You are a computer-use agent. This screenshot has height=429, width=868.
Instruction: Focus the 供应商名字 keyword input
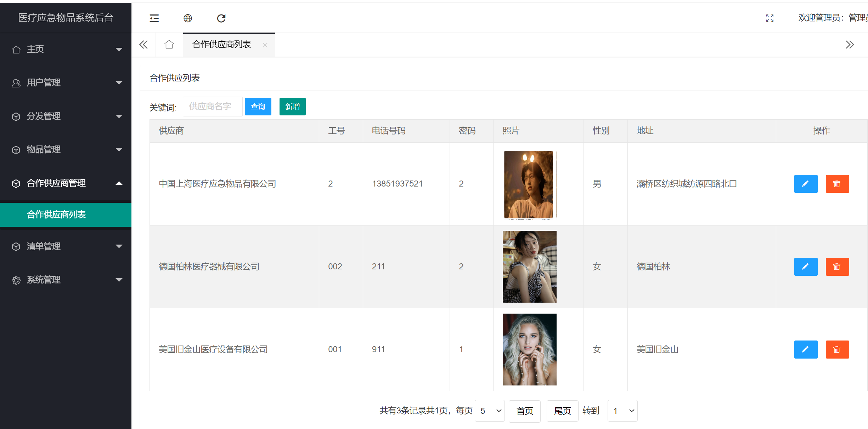[x=212, y=107]
